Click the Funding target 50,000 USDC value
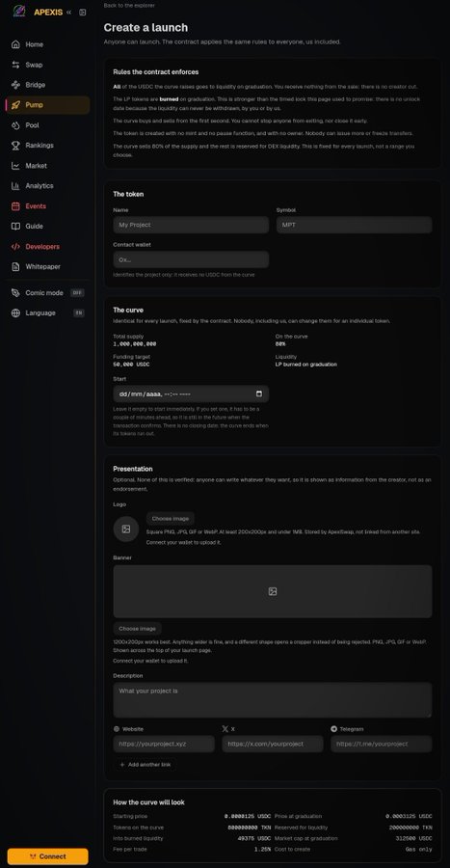Screen dimensions: 450x868 click(131, 365)
